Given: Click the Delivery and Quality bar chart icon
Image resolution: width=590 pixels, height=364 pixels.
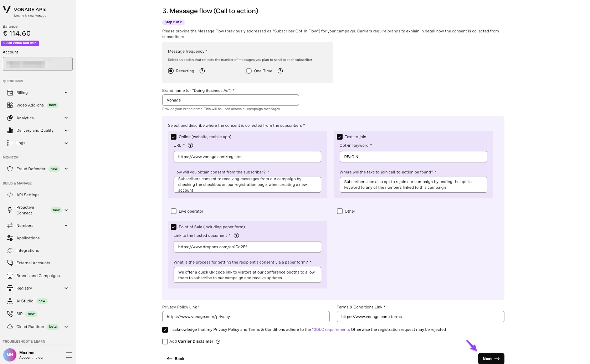Looking at the screenshot, I should (10, 130).
